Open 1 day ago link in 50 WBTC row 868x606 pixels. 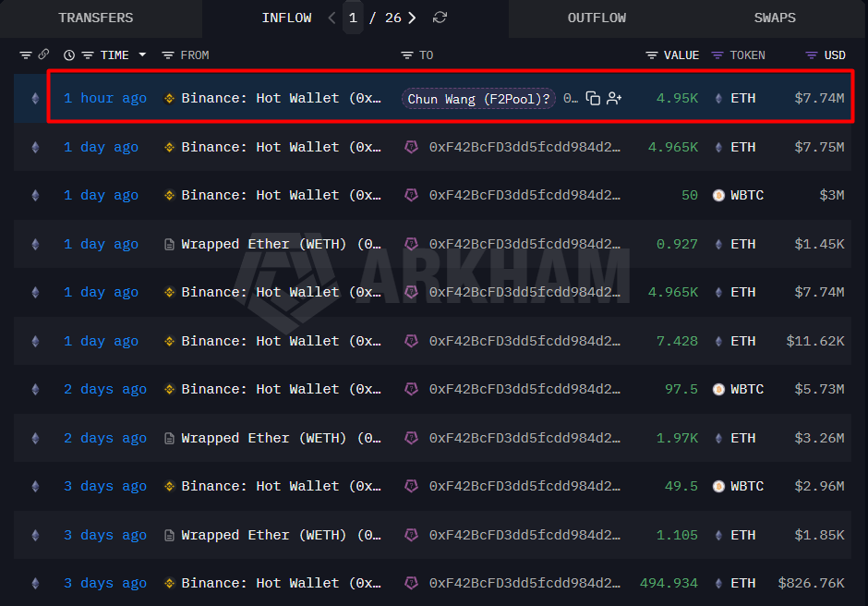tap(101, 195)
